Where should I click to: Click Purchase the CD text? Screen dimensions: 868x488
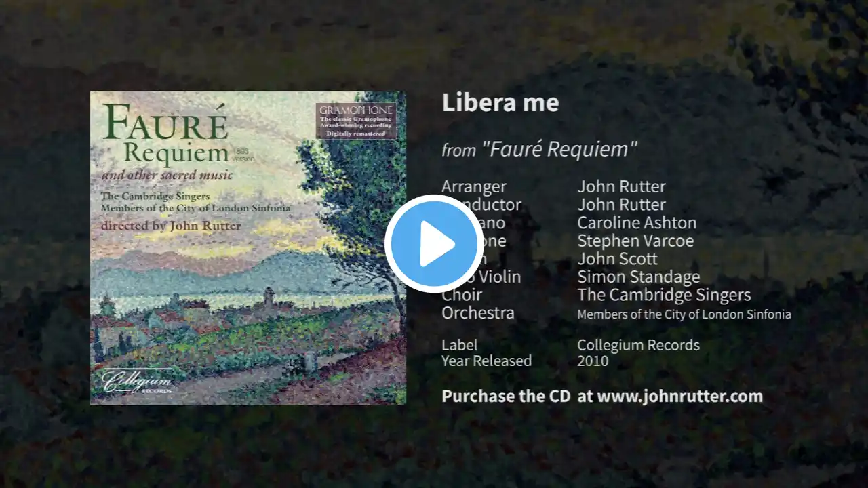[x=506, y=396]
